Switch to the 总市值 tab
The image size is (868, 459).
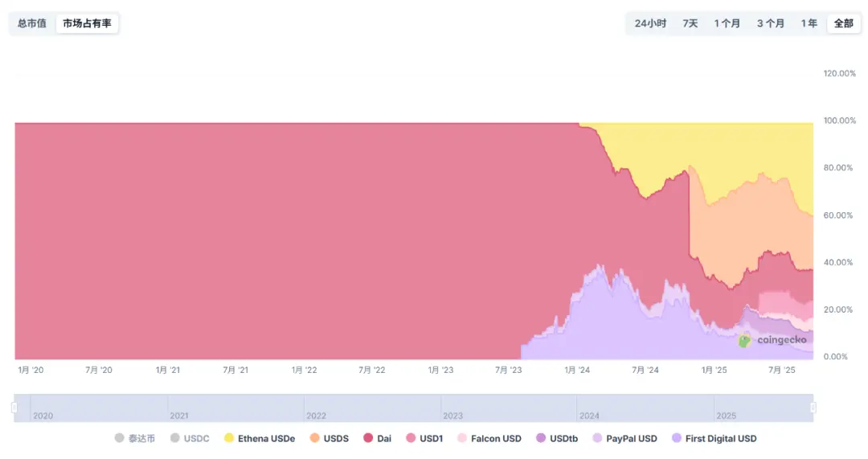[x=32, y=23]
